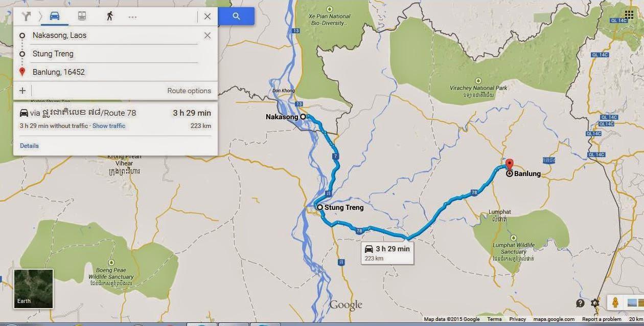The height and width of the screenshot is (326, 644).
Task: Add a destination with plus icon
Action: click(x=22, y=91)
